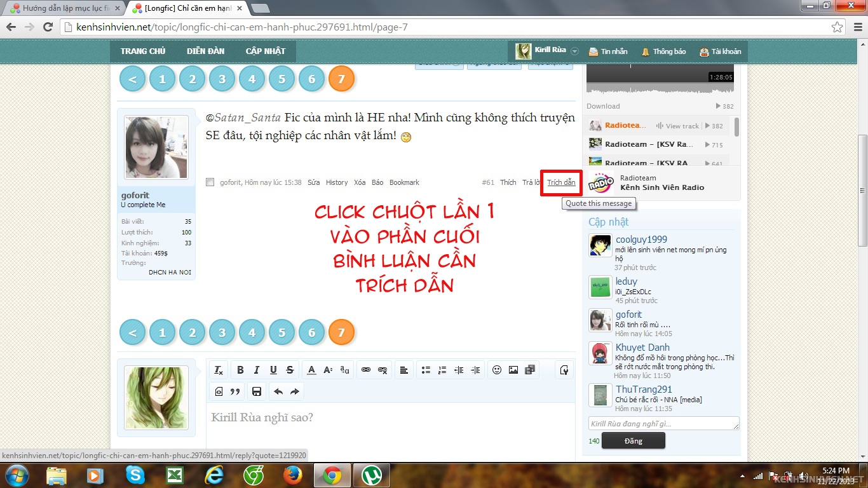This screenshot has height=488, width=868.
Task: Insert code with the code page icon
Action: (x=219, y=391)
